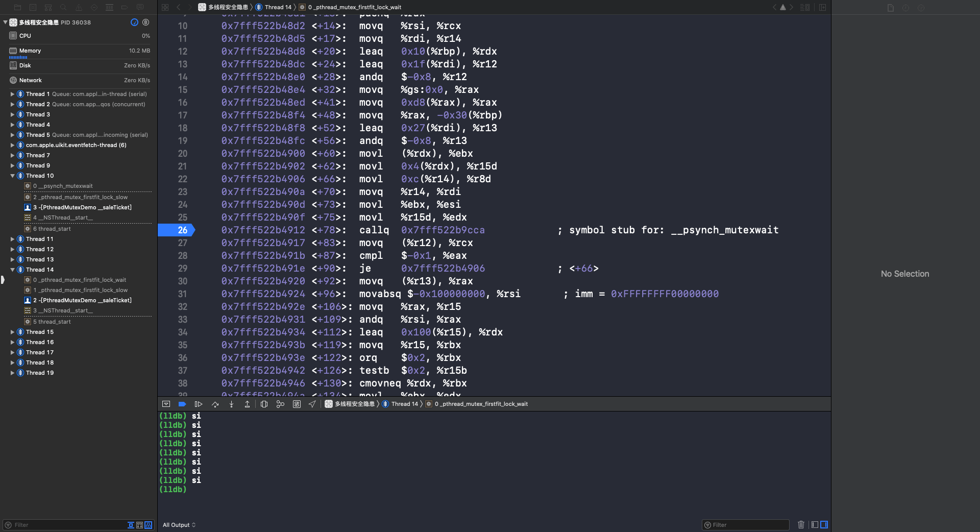This screenshot has width=980, height=532.
Task: Open the All Output dropdown
Action: pyautogui.click(x=179, y=525)
